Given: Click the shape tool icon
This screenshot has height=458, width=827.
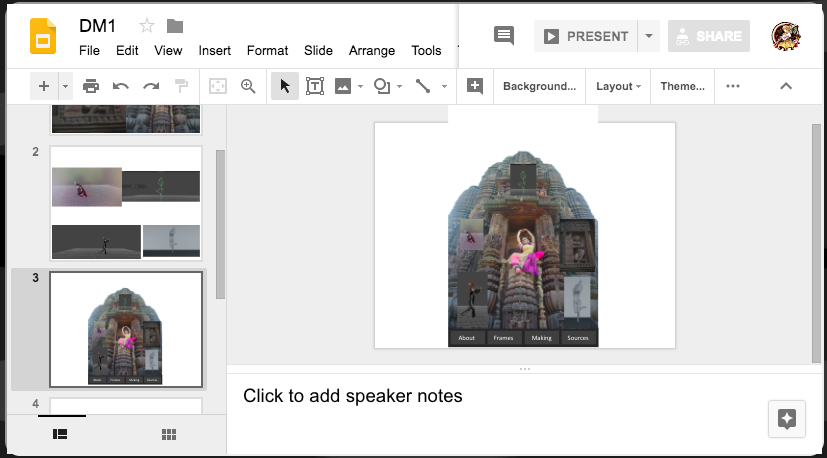Looking at the screenshot, I should pos(381,86).
